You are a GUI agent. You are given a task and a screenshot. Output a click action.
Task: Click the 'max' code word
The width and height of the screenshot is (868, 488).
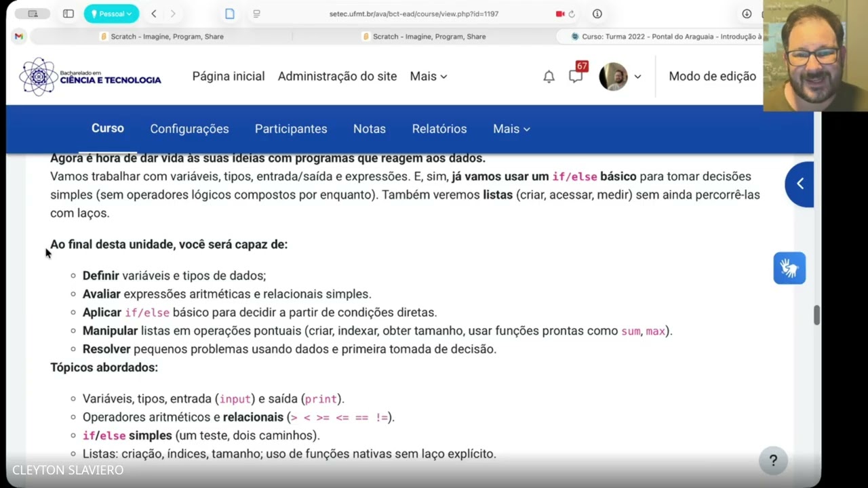tap(656, 331)
